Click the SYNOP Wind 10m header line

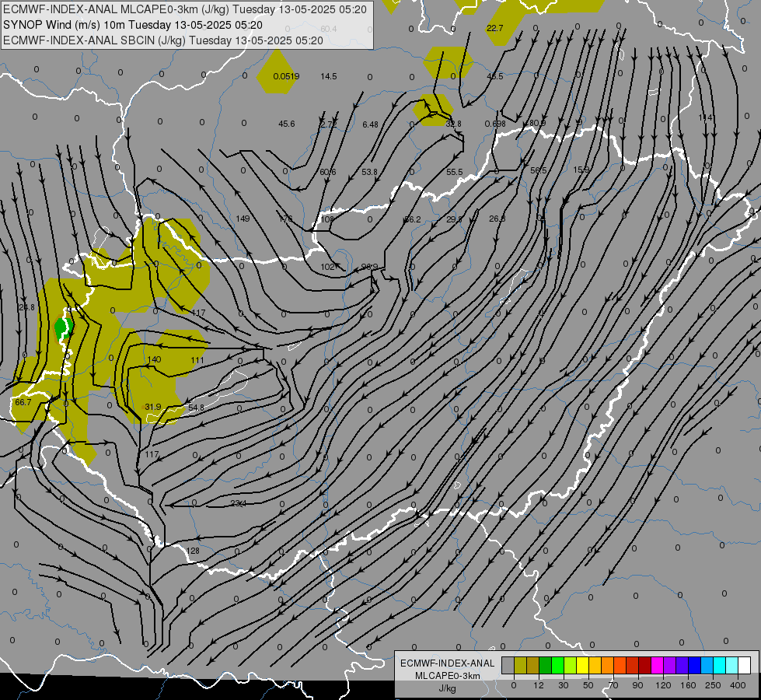(x=133, y=25)
